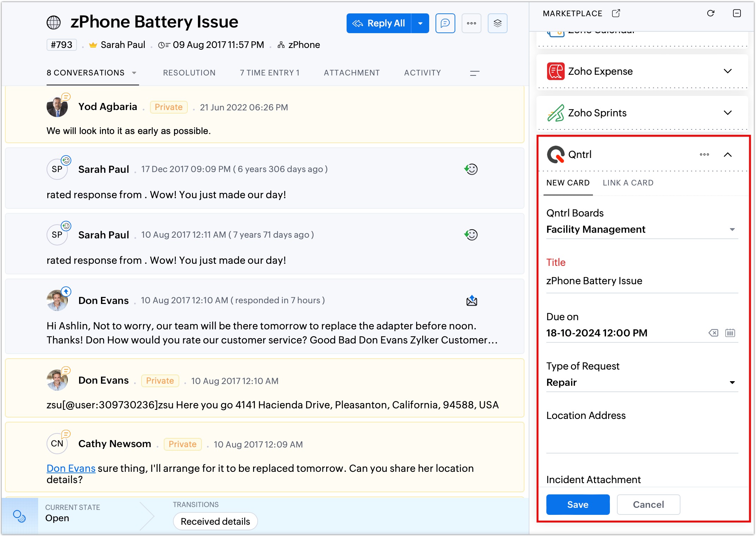756x536 pixels.
Task: Clear the Due on date value
Action: point(713,333)
